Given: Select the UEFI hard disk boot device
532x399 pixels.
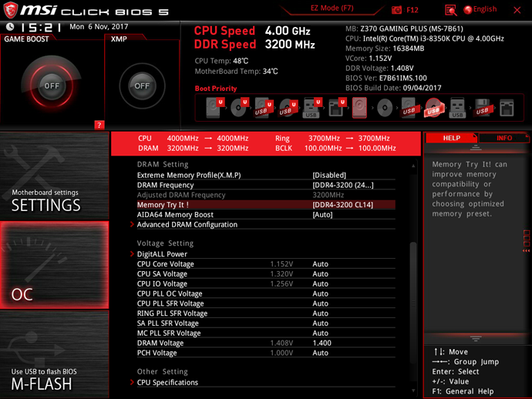Looking at the screenshot, I should coord(215,108).
